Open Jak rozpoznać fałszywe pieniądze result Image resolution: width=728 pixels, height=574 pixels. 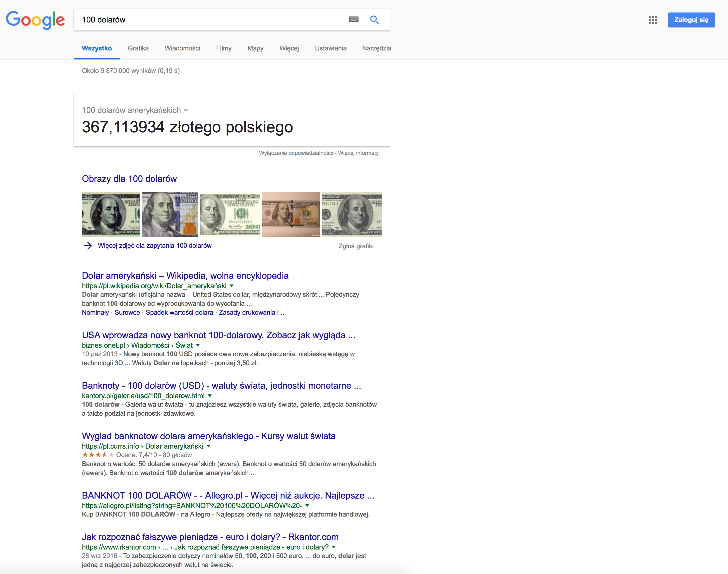pyautogui.click(x=210, y=537)
